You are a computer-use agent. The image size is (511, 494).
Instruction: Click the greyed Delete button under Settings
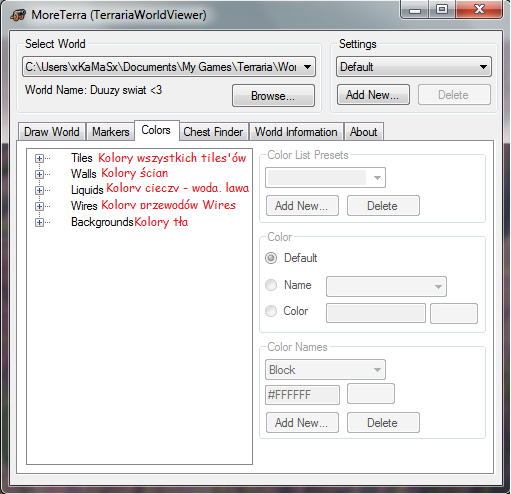(454, 95)
